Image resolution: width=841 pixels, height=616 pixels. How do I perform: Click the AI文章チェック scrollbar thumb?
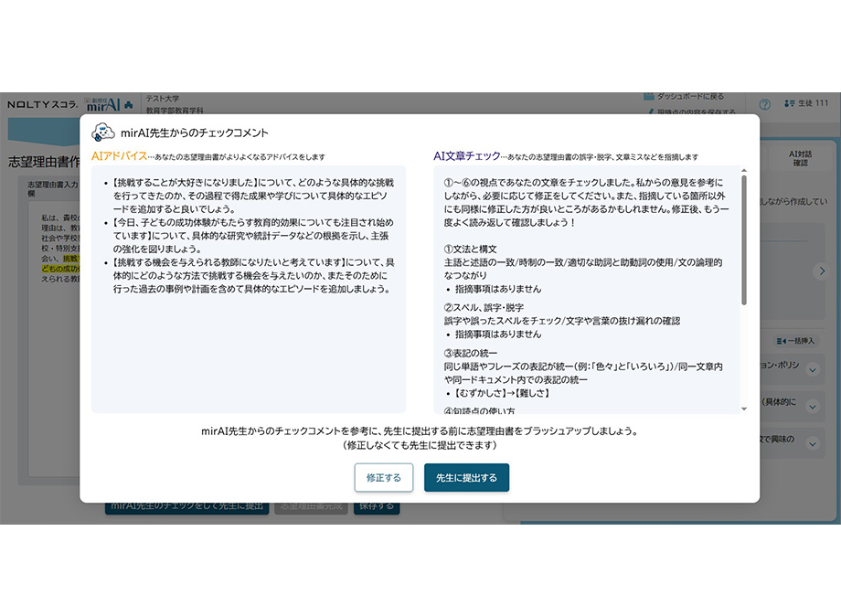743,238
